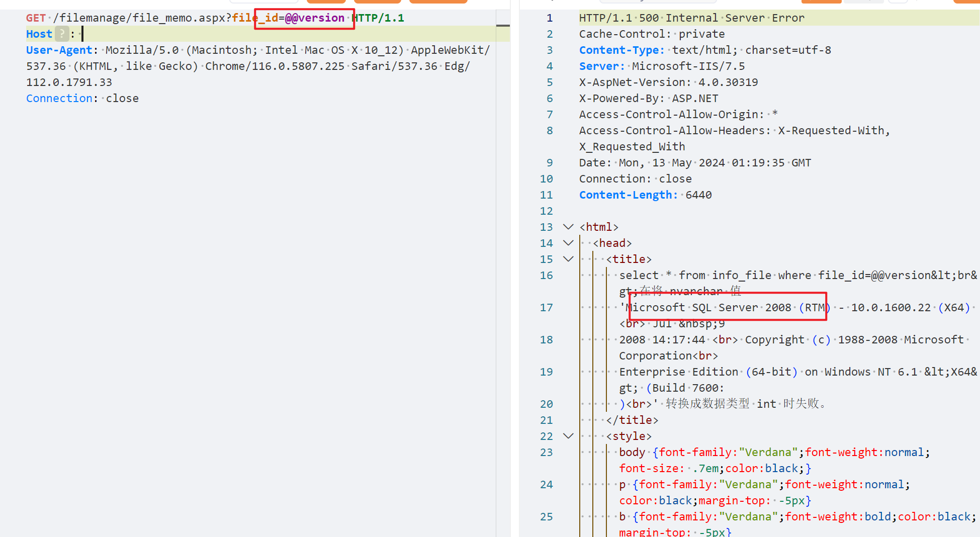
Task: Click the Access-Control-Allow-Headers header line
Action: click(735, 131)
